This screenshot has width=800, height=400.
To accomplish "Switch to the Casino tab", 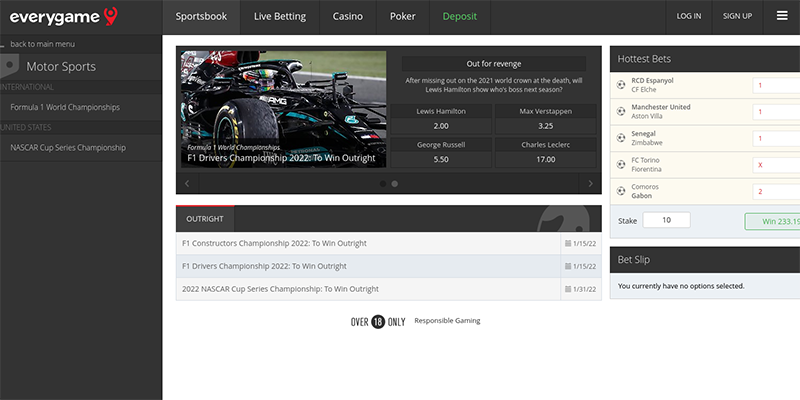I will tap(348, 17).
